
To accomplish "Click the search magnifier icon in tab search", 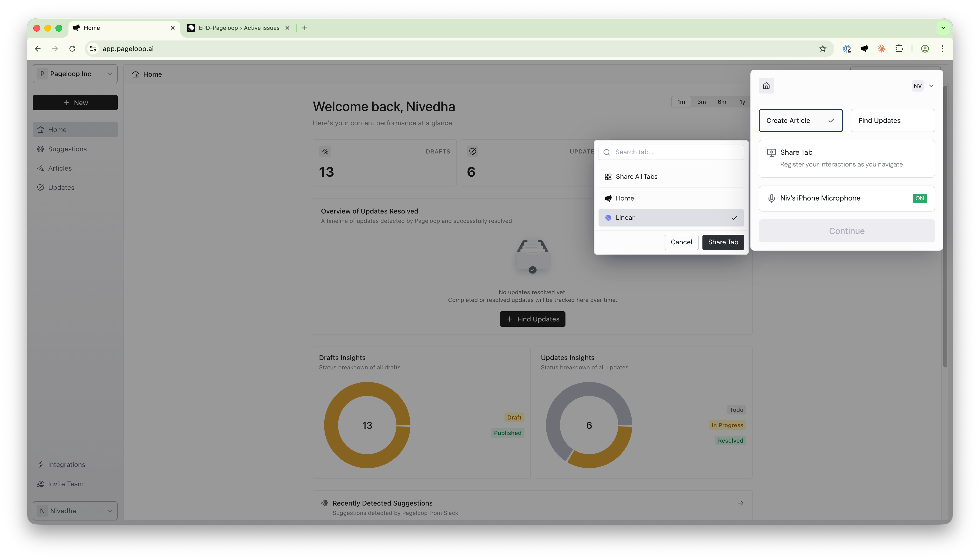I will coord(607,152).
